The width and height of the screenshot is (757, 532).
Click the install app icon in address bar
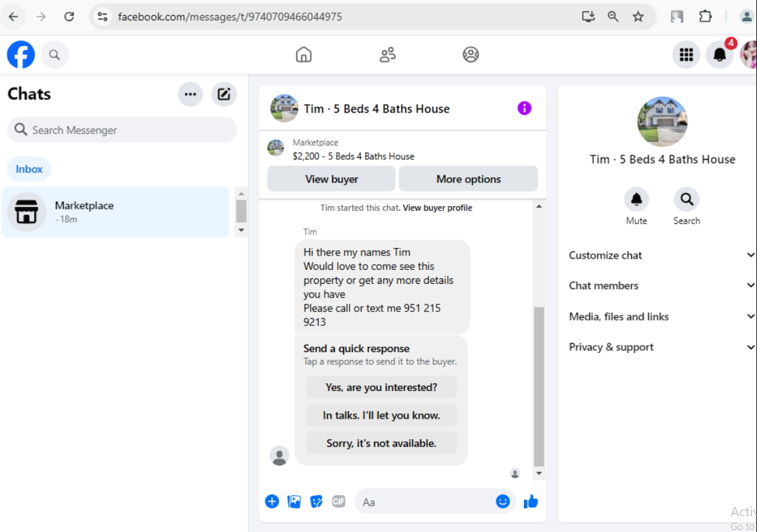point(588,17)
